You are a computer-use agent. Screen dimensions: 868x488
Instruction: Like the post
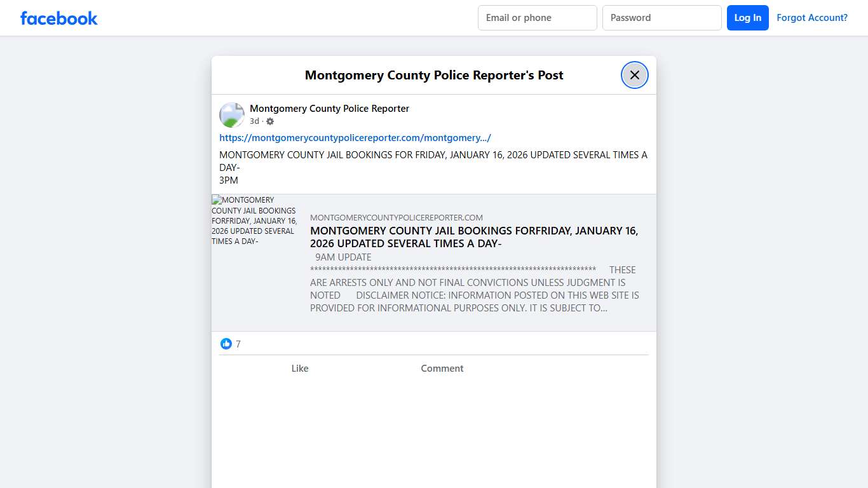pos(299,368)
